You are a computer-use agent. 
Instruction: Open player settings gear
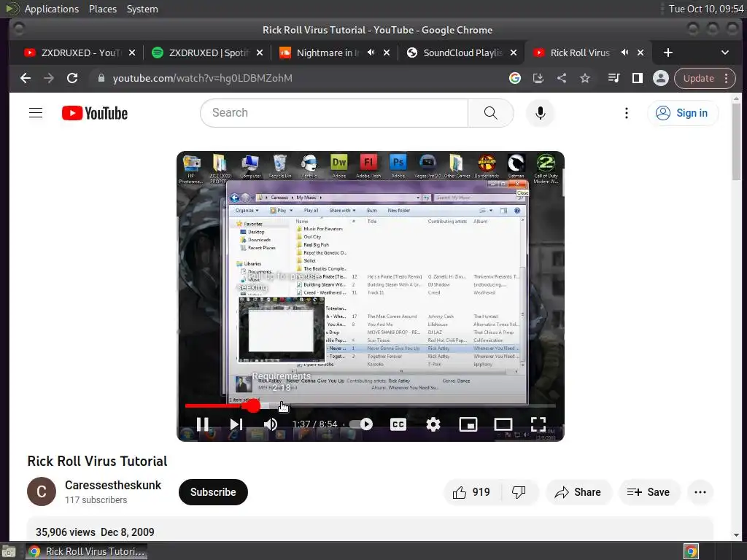coord(433,424)
